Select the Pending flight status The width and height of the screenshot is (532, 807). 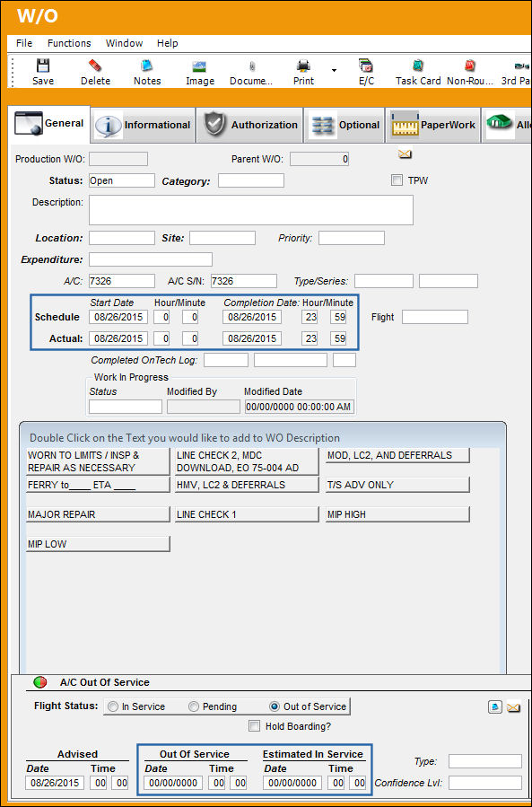pyautogui.click(x=194, y=706)
